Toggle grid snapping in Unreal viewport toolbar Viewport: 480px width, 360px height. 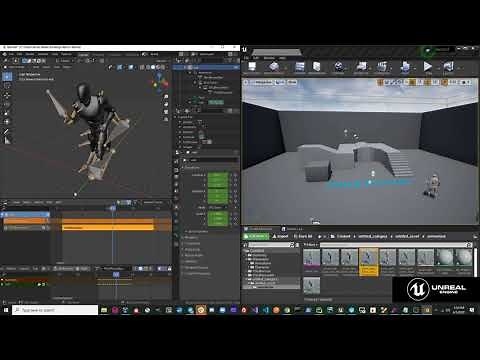point(413,82)
